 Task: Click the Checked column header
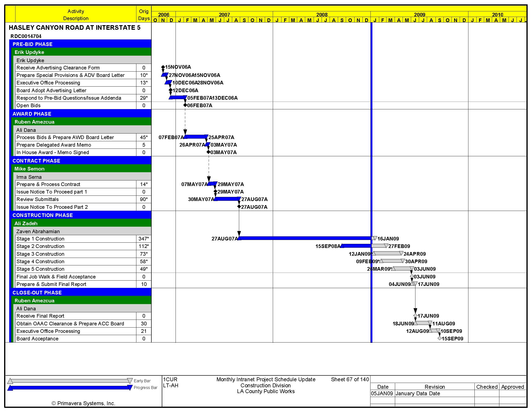[487, 387]
